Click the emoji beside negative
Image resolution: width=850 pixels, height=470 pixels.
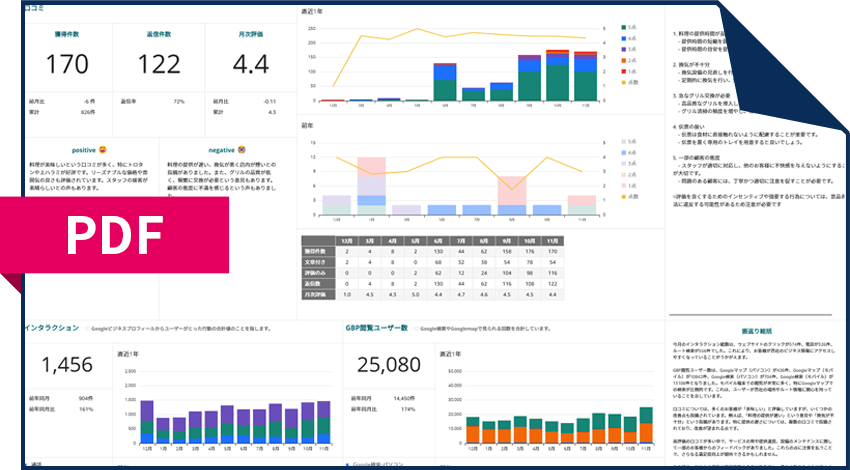coord(241,150)
